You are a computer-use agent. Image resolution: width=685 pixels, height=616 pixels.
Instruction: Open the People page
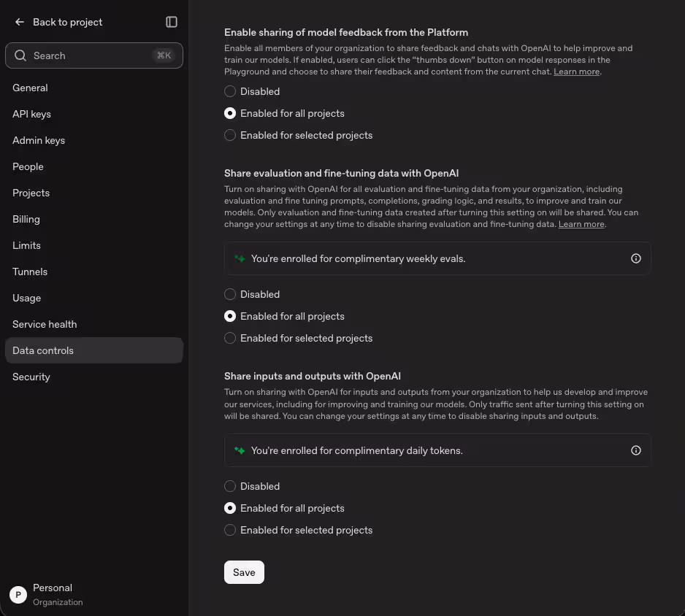[x=94, y=166]
